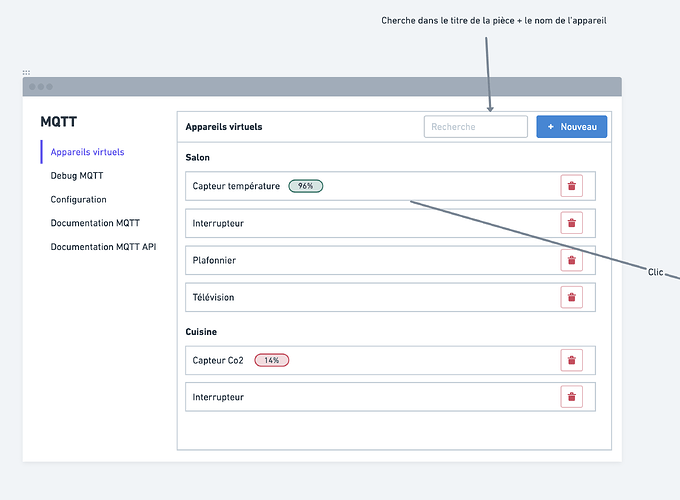This screenshot has width=680, height=500.
Task: Click trash icon for Salon Interrupteur
Action: (571, 223)
